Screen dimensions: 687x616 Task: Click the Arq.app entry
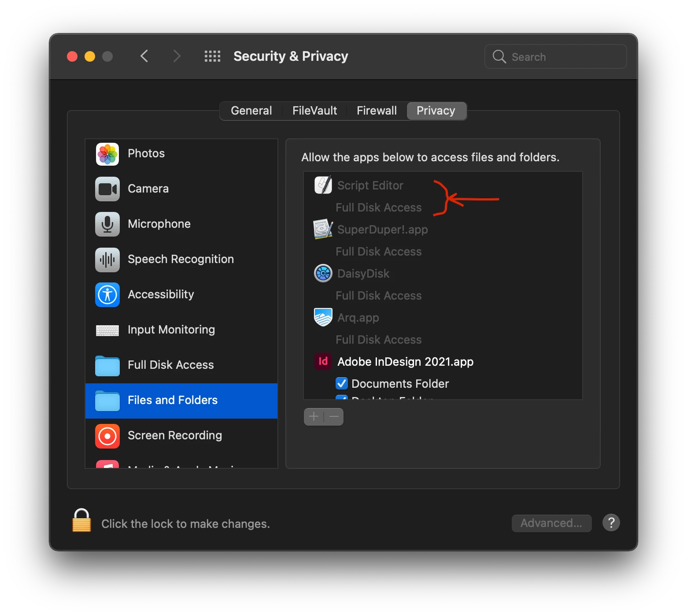(x=443, y=317)
